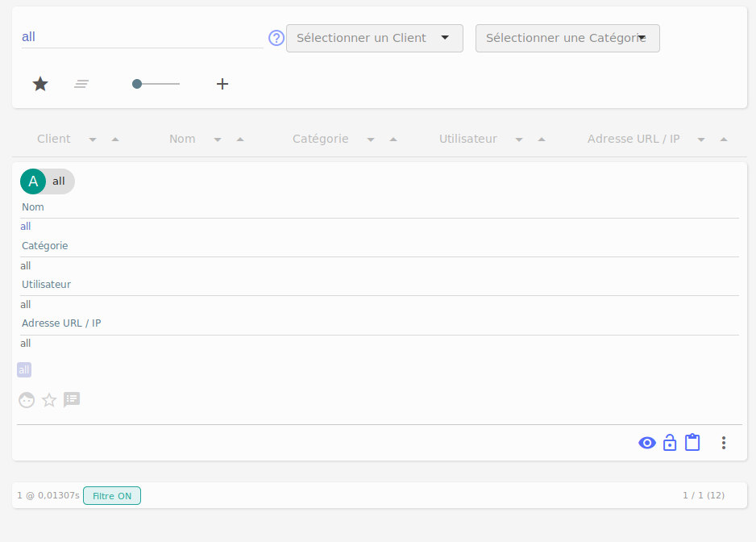Open the three-dot options menu
756x542 pixels.
pyautogui.click(x=723, y=443)
